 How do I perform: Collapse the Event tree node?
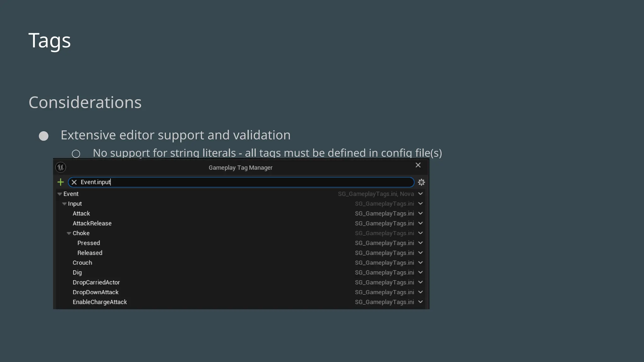click(x=59, y=194)
